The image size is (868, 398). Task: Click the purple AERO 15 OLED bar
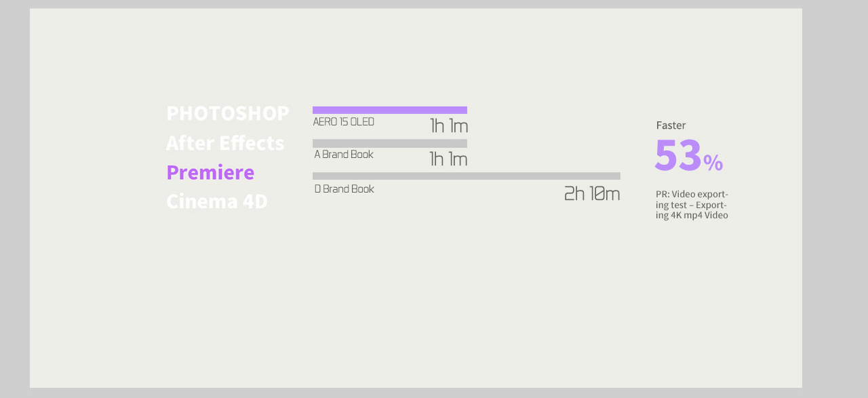389,110
